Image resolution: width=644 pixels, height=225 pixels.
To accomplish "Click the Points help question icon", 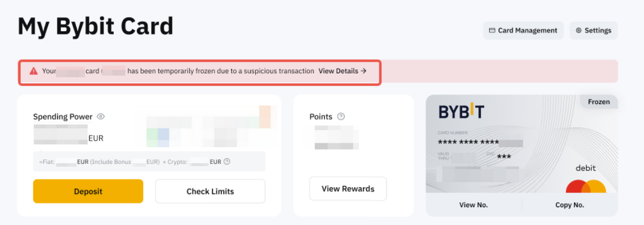I will click(341, 117).
